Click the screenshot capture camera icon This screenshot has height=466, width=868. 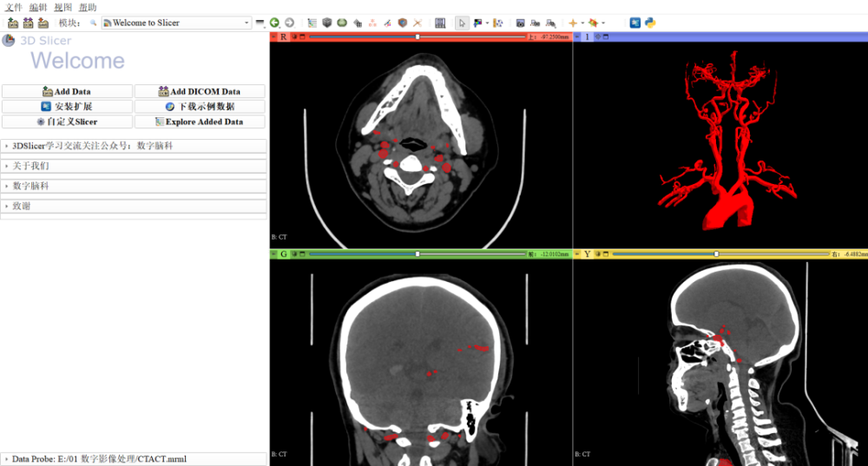(x=521, y=23)
